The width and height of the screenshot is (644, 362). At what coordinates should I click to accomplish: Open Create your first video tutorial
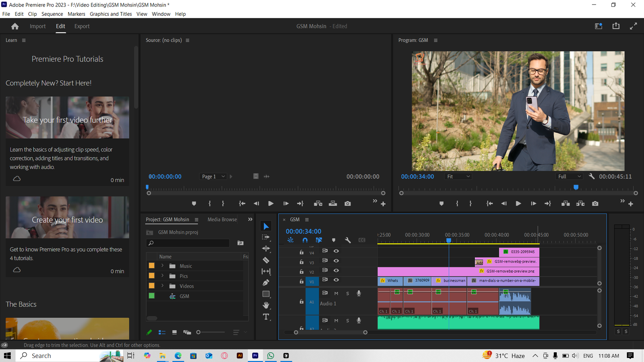(x=67, y=217)
